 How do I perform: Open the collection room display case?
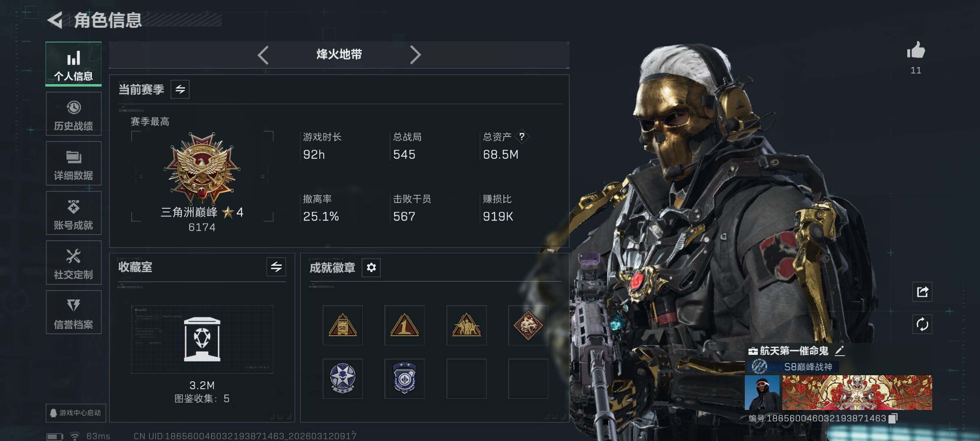(202, 339)
